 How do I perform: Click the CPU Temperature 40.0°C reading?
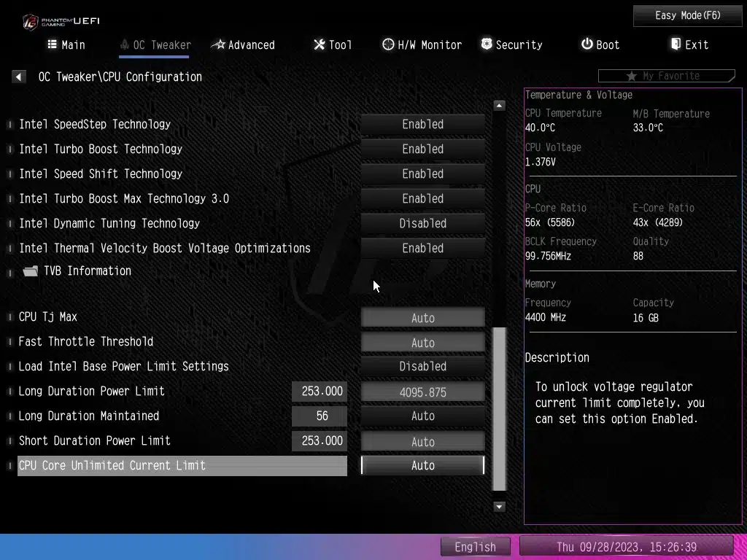540,128
